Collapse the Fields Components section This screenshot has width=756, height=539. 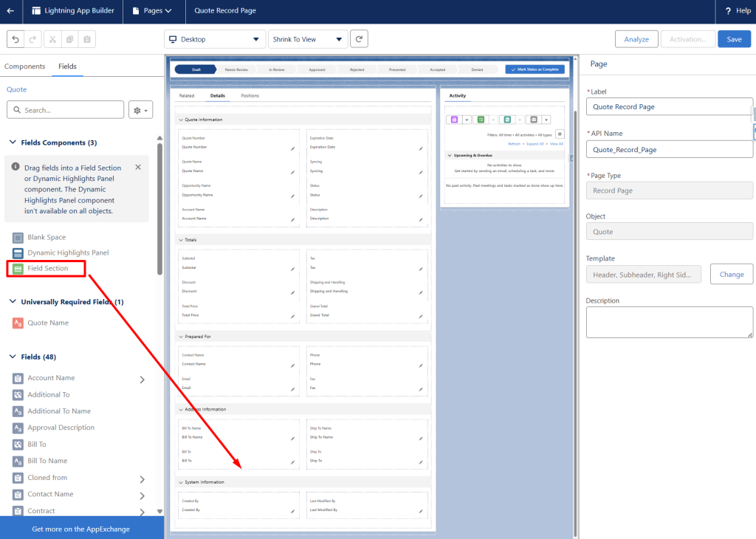(13, 143)
